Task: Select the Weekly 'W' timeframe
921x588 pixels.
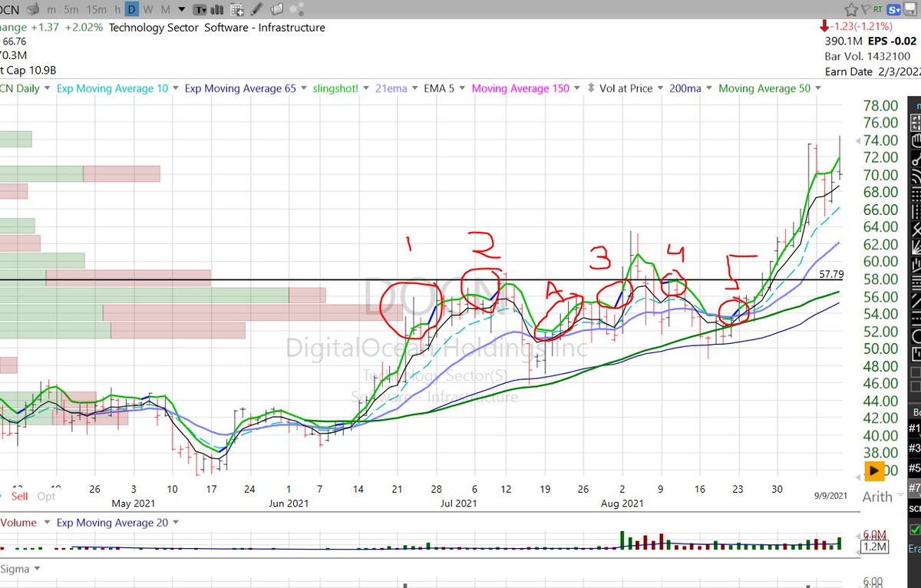Action: pos(147,11)
